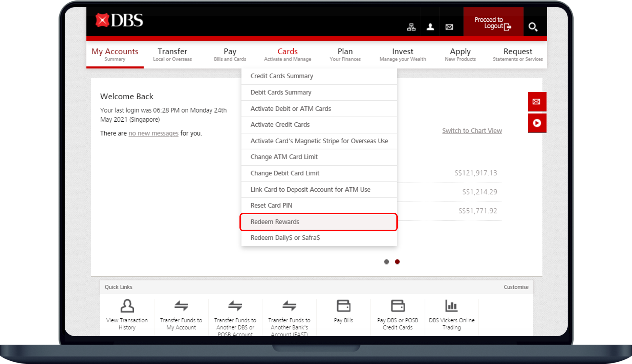Click the Customise link
The width and height of the screenshot is (632, 364).
516,287
